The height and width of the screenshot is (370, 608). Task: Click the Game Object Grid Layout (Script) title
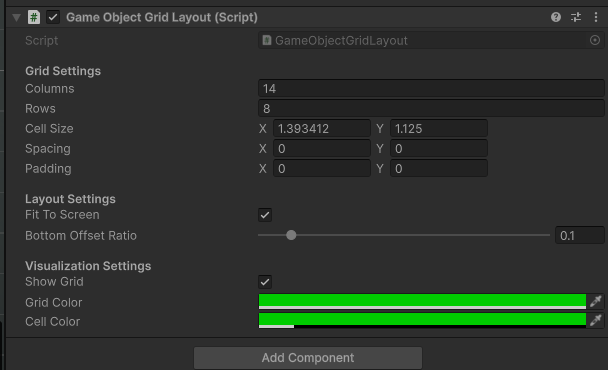click(162, 17)
